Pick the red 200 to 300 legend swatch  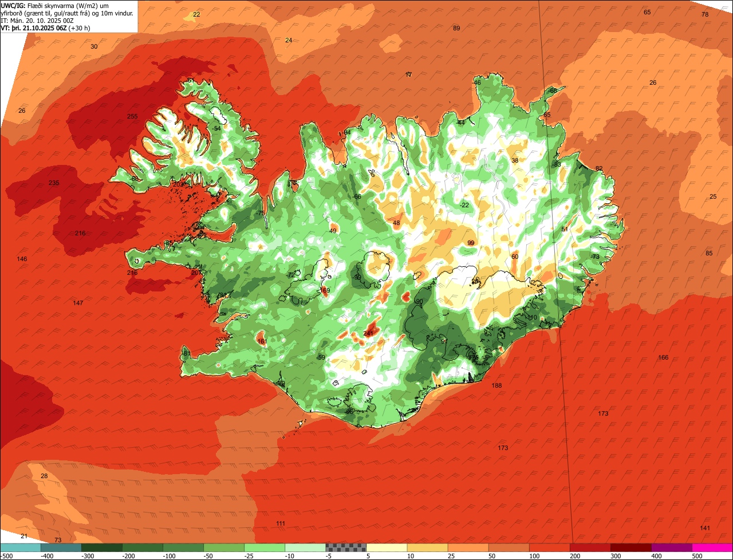(x=590, y=547)
